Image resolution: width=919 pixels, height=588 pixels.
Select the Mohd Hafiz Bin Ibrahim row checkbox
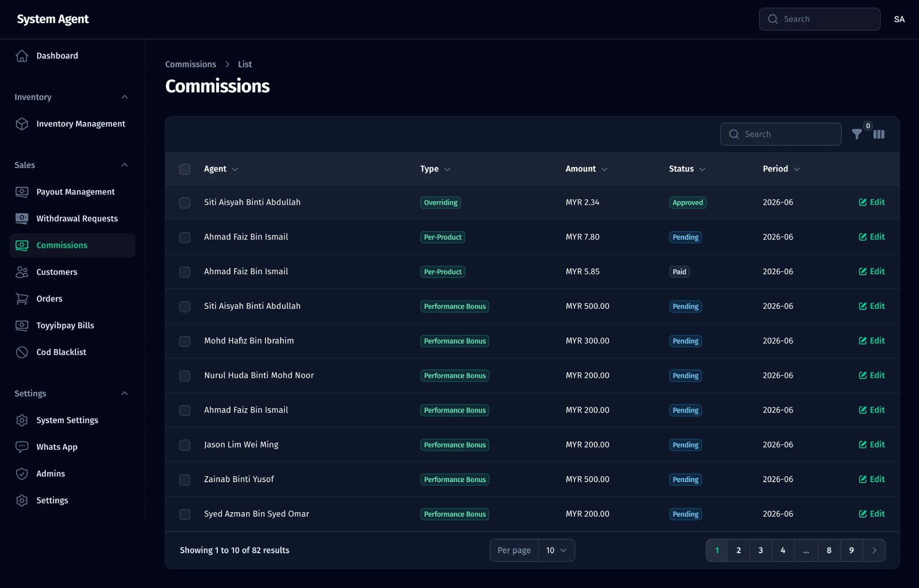pos(185,341)
